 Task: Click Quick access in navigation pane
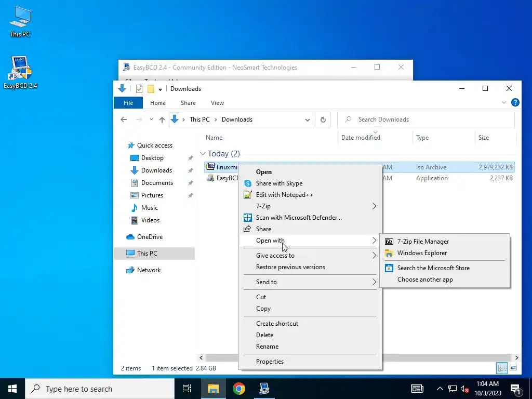[154, 145]
